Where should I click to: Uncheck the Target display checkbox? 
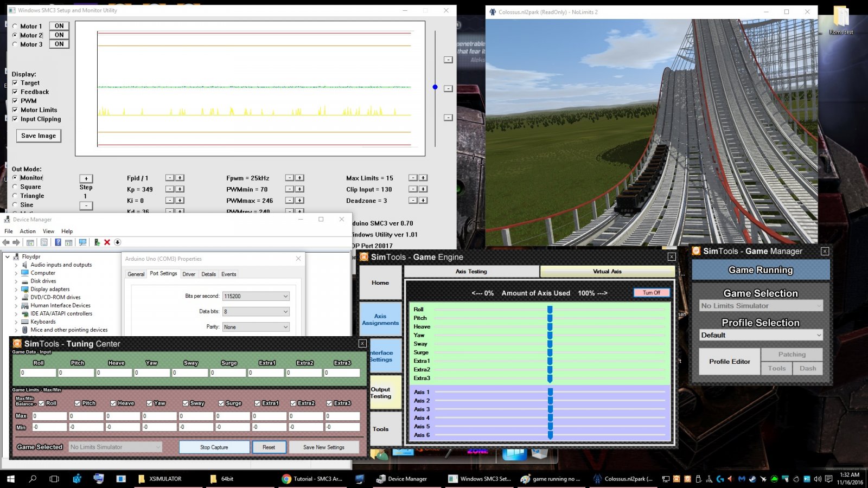(15, 83)
